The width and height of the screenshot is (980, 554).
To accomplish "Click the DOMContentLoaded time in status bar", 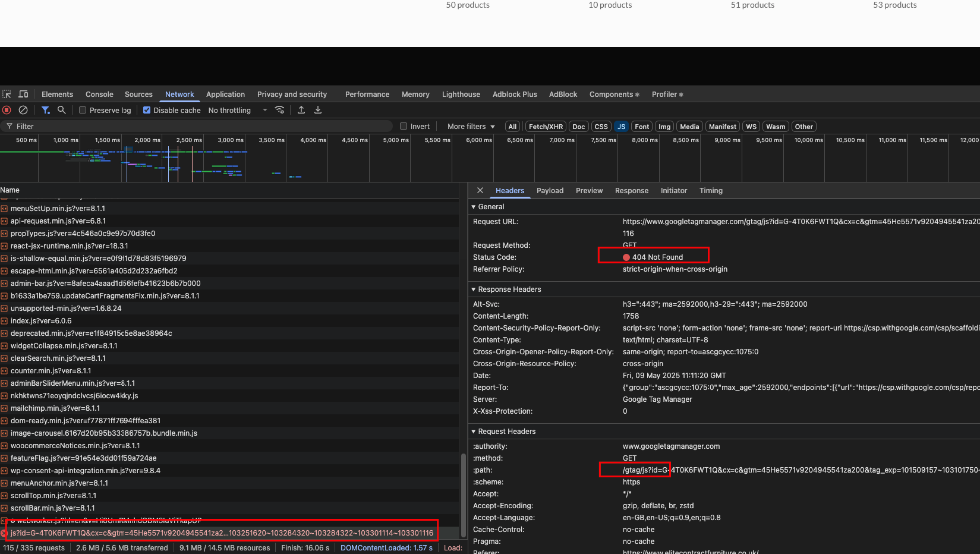I will click(387, 548).
